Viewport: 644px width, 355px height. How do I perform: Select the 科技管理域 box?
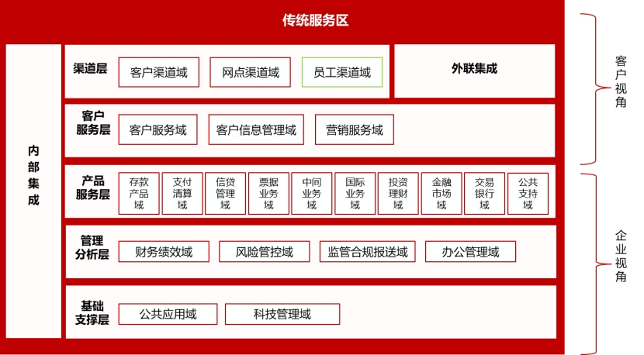282,315
